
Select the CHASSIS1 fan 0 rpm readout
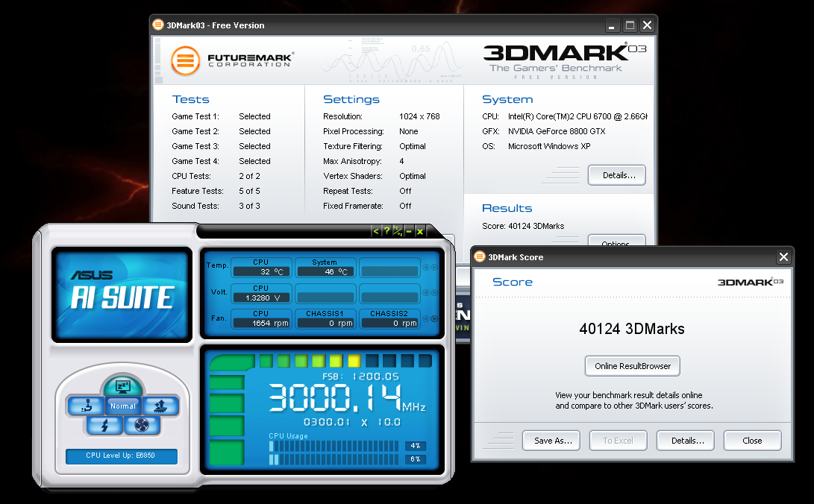coord(325,323)
